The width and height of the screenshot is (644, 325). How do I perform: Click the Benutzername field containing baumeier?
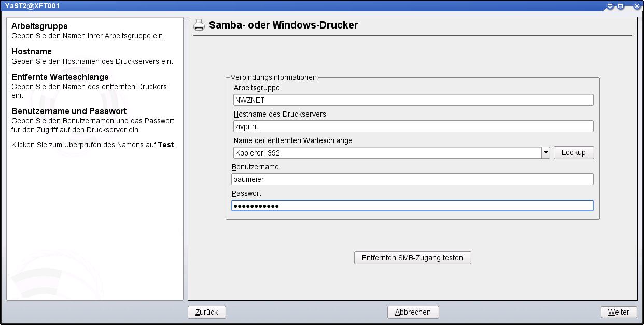click(412, 179)
